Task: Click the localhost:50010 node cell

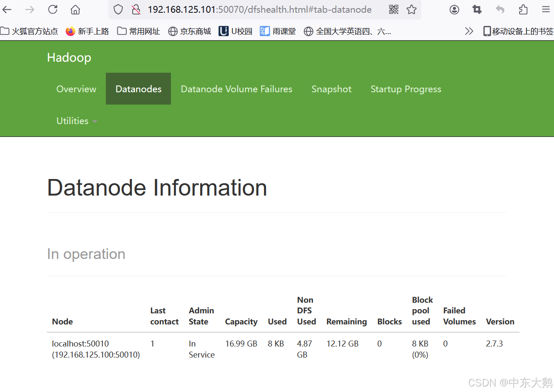Action: pyautogui.click(x=96, y=349)
